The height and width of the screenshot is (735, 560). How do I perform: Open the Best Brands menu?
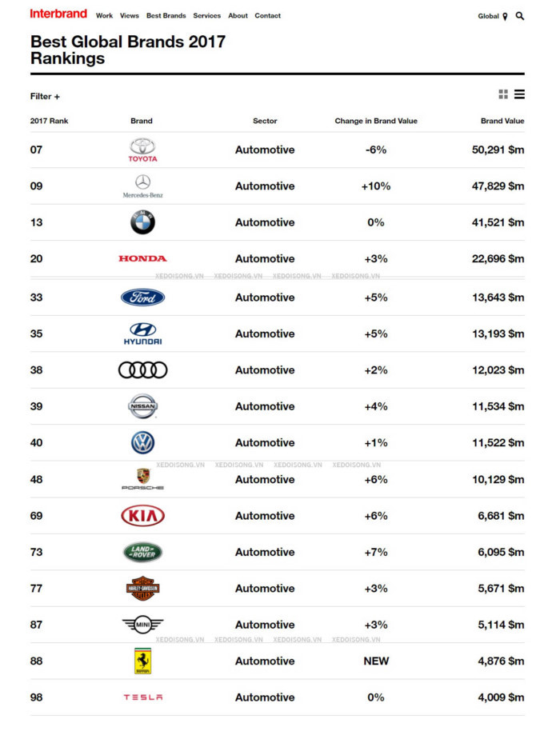click(166, 16)
